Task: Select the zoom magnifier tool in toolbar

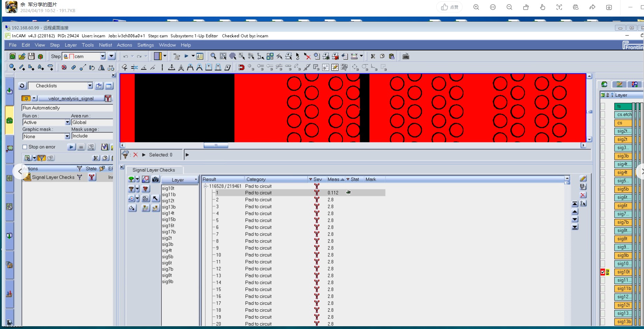Action: pyautogui.click(x=213, y=56)
